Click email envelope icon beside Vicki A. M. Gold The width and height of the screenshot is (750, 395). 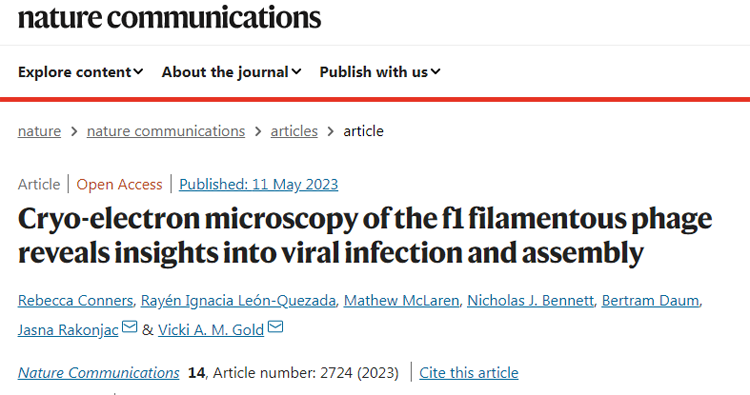(276, 327)
